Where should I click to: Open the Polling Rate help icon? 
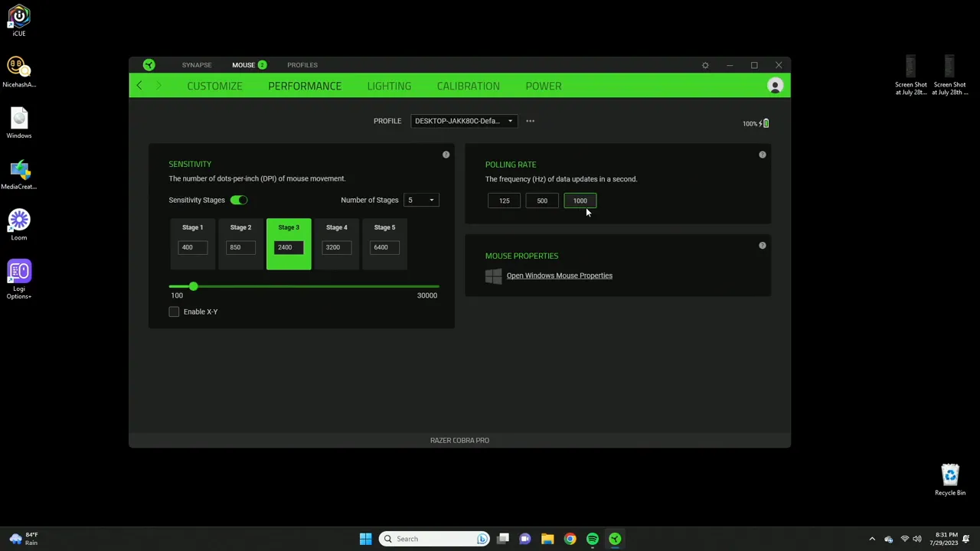point(762,155)
